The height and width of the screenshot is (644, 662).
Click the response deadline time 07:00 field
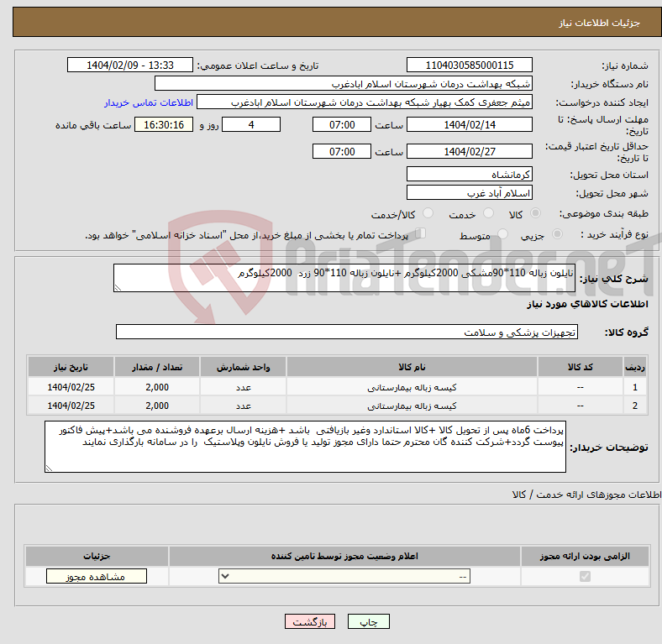[x=342, y=124]
